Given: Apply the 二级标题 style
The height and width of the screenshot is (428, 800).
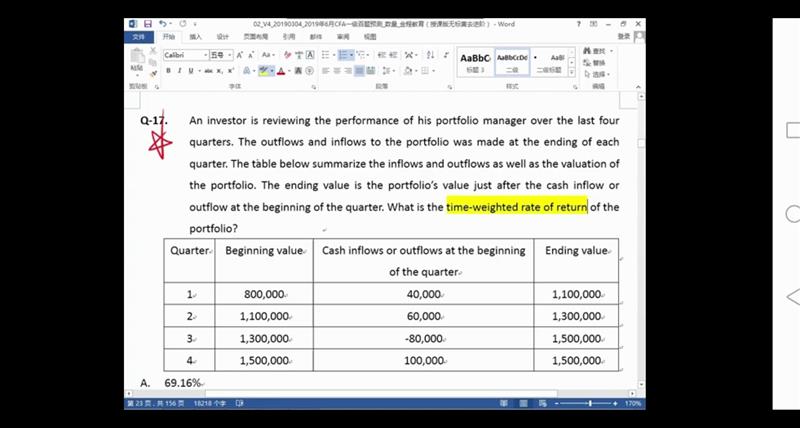Looking at the screenshot, I should point(549,62).
